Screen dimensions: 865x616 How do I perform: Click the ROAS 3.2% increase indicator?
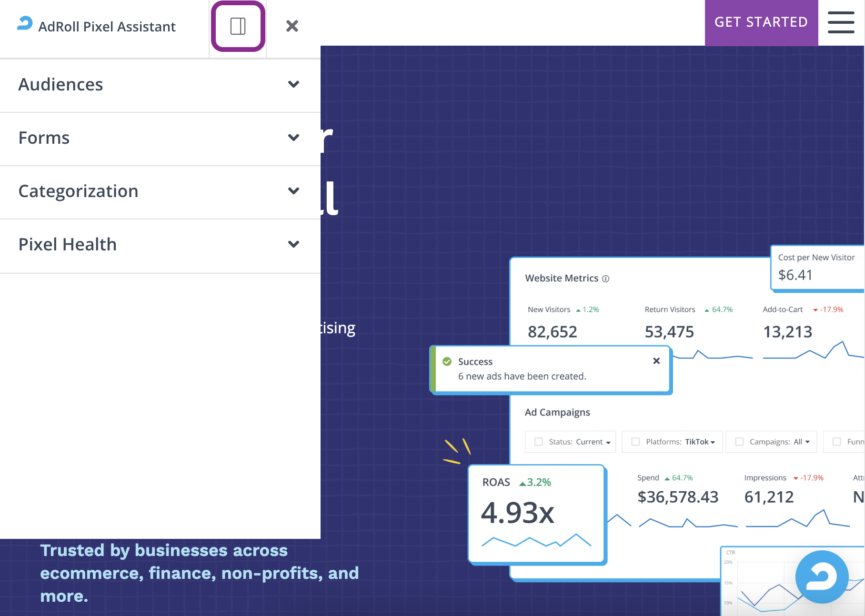click(x=535, y=482)
